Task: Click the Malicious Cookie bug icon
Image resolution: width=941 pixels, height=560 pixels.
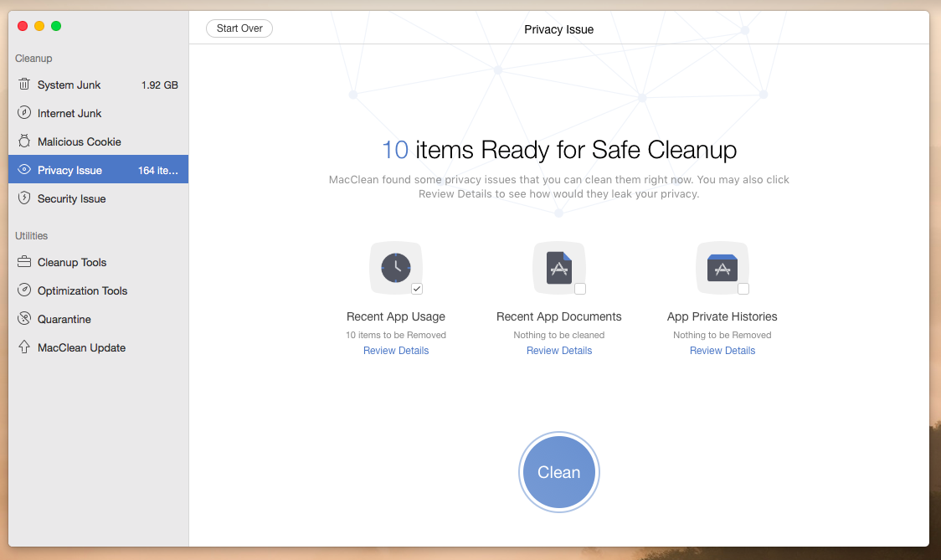Action: 24,141
